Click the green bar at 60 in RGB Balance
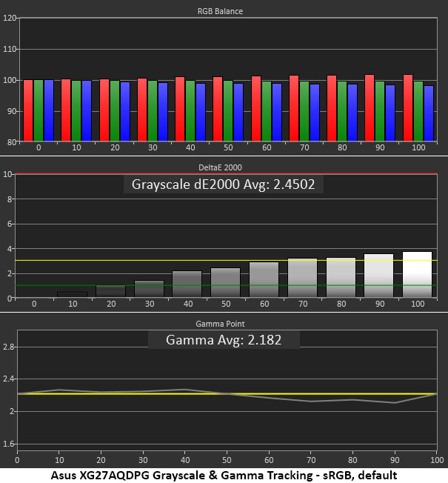The image size is (448, 483). pos(267,112)
